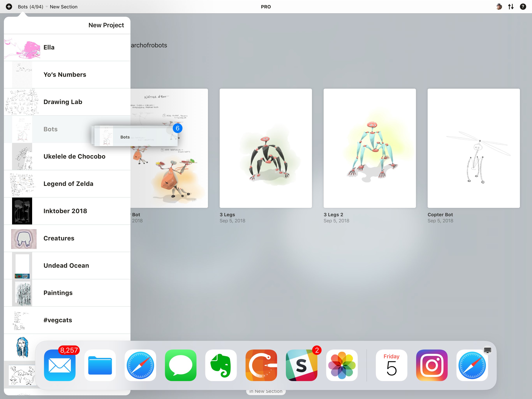
Task: Click the Ella project thumbnail image
Action: point(22,48)
